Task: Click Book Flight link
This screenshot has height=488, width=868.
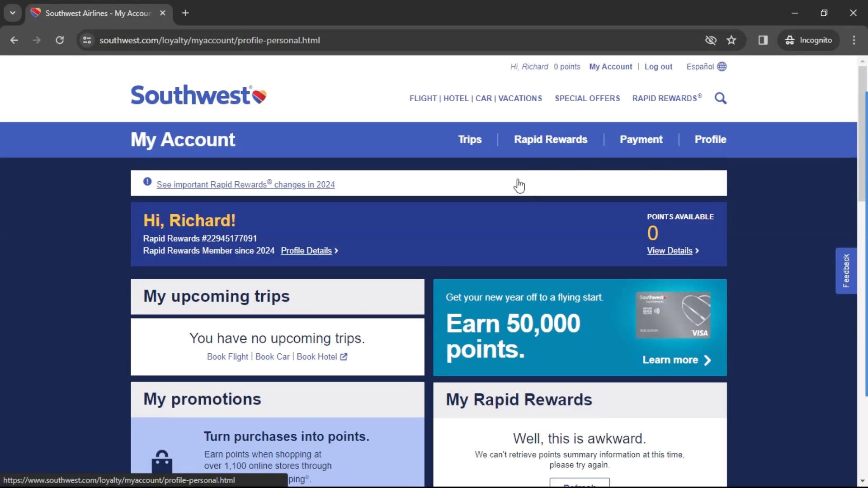Action: point(227,357)
